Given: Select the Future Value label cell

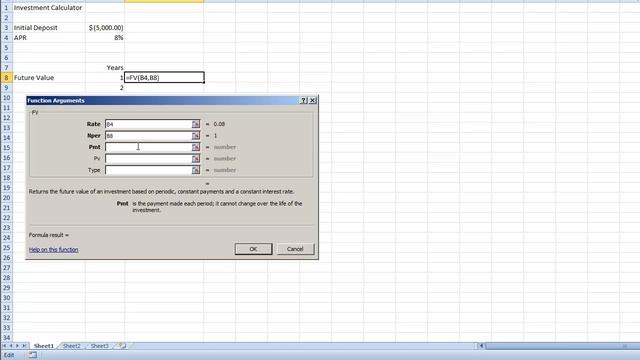Looking at the screenshot, I should click(x=49, y=78).
